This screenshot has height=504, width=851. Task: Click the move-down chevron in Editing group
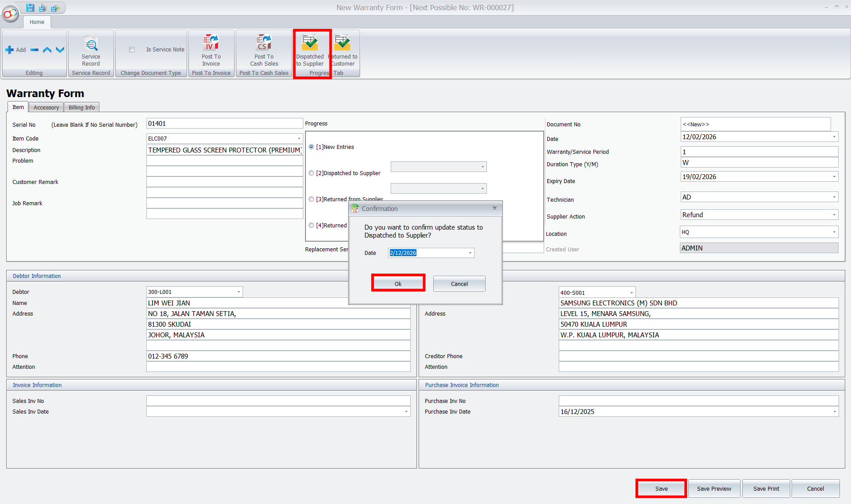coord(60,50)
